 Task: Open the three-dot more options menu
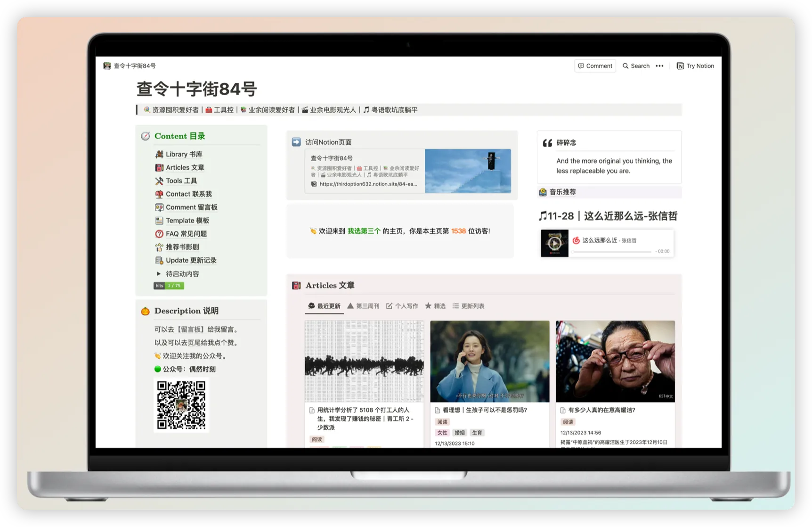(x=659, y=66)
